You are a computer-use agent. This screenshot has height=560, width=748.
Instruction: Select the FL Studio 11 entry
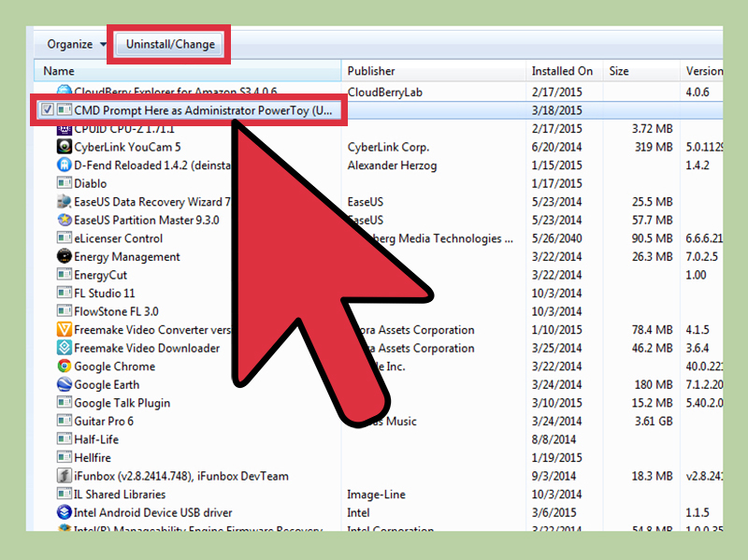[105, 294]
